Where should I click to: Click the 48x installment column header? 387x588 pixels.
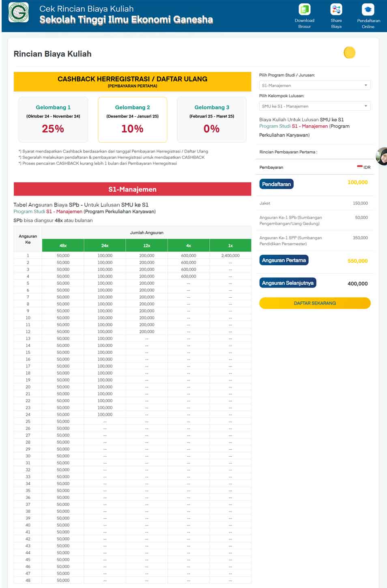(x=63, y=245)
